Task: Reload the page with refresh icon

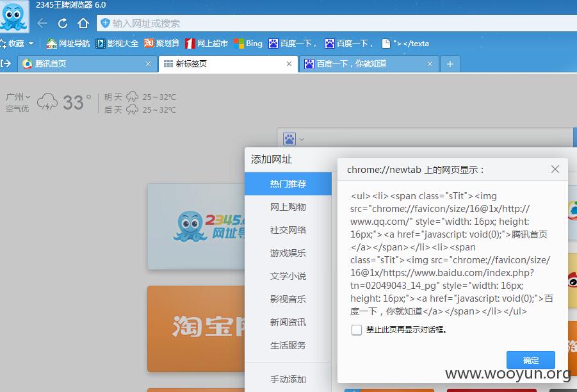Action: pyautogui.click(x=63, y=23)
